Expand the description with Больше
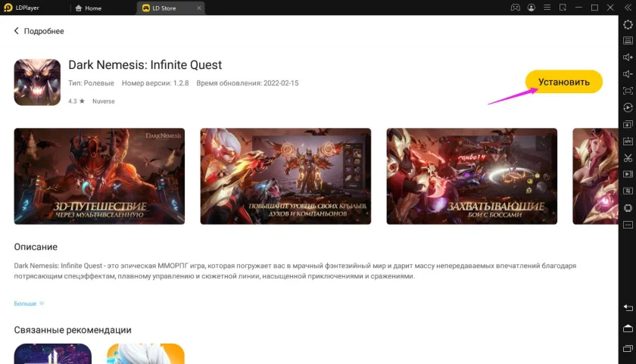Image resolution: width=636 pixels, height=364 pixels. pos(29,303)
